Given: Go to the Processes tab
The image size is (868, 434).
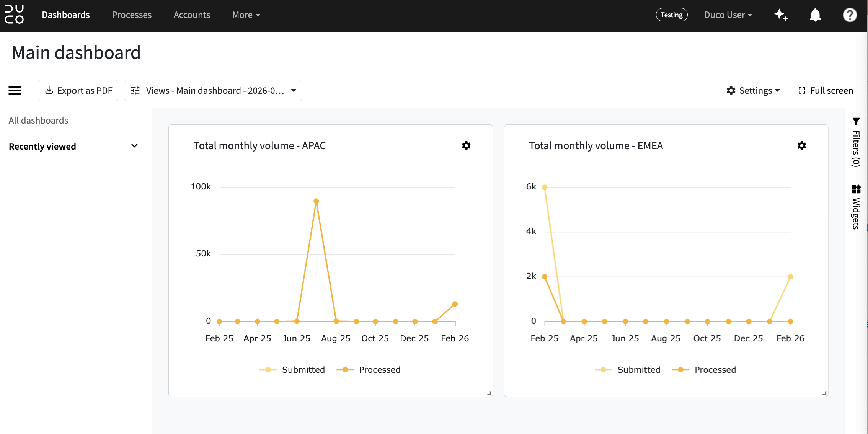Looking at the screenshot, I should click(132, 15).
